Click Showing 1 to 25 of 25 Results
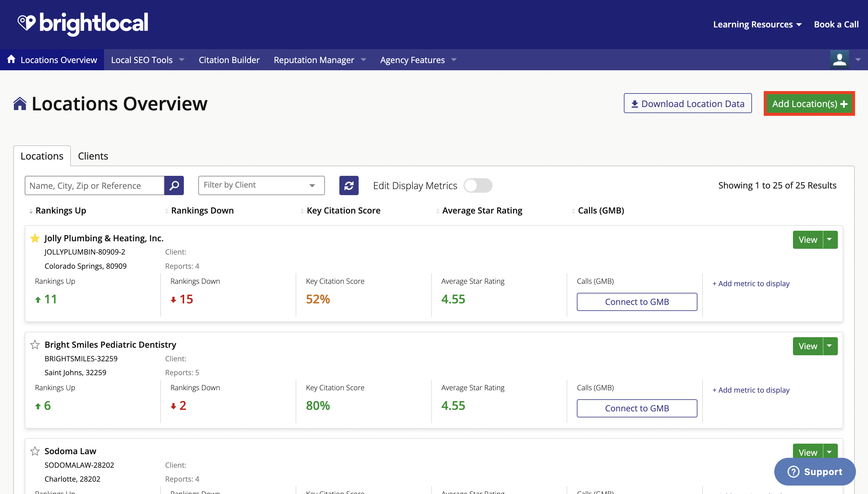868x494 pixels. (777, 185)
